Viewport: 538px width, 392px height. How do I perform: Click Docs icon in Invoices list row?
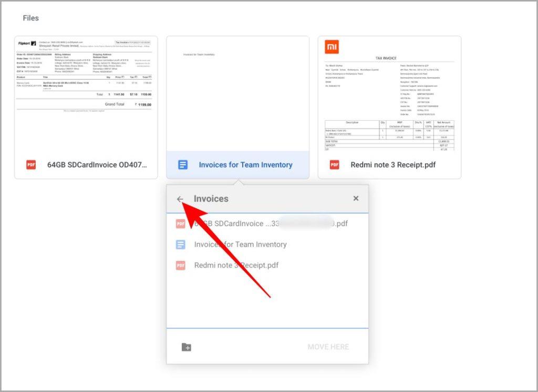[x=181, y=245]
